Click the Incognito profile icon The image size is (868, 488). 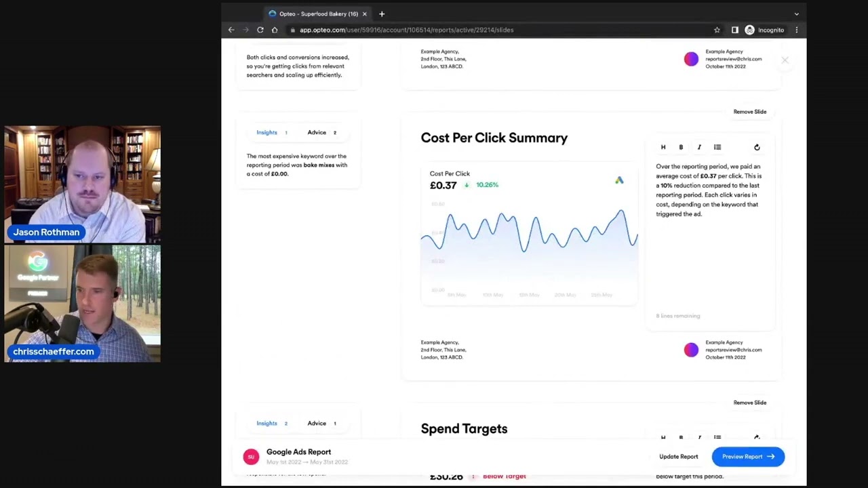pos(749,30)
